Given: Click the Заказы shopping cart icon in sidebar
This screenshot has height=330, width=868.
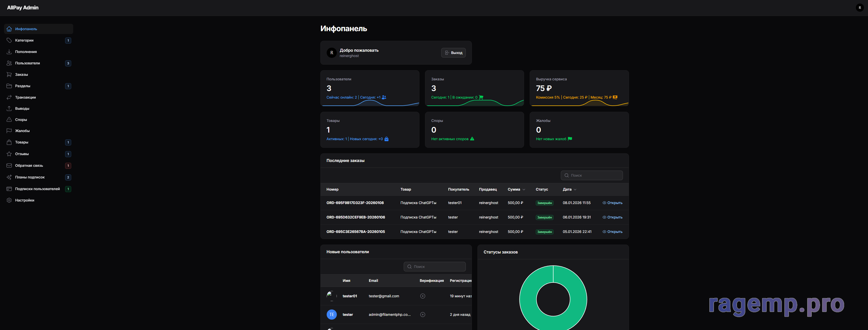Looking at the screenshot, I should [9, 75].
